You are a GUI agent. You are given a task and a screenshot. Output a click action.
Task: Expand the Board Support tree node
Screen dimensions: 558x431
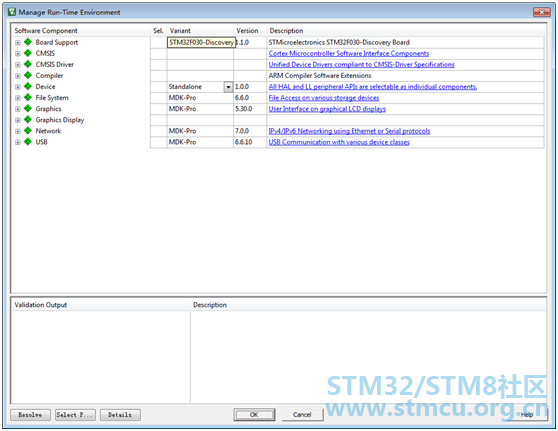[17, 43]
